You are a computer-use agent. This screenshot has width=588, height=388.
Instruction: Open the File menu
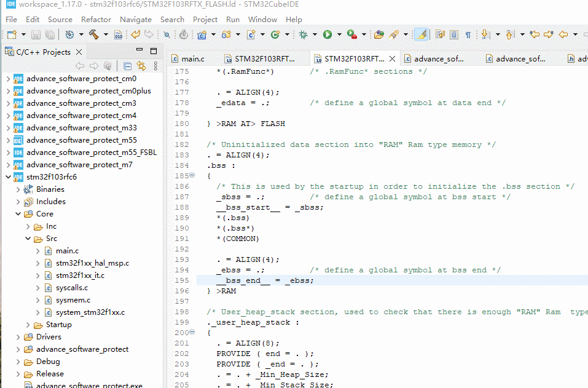point(11,20)
